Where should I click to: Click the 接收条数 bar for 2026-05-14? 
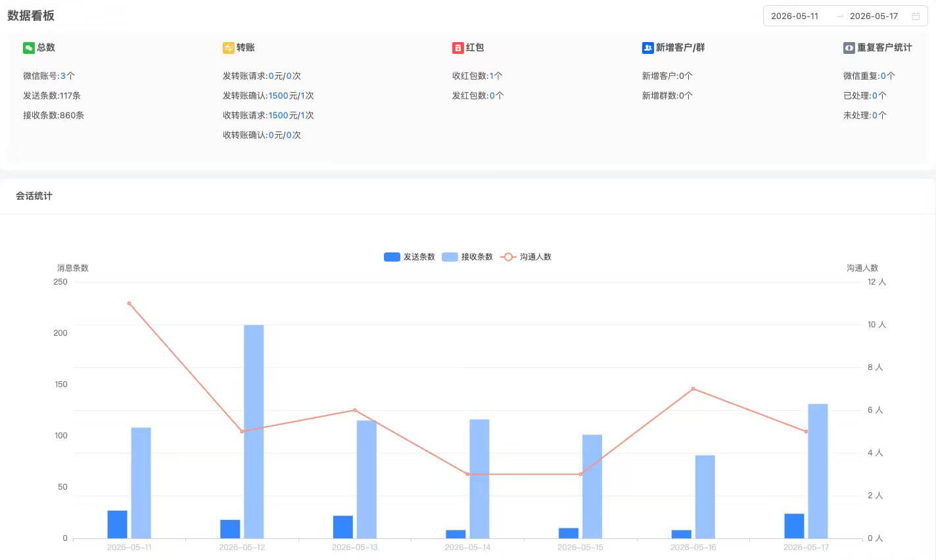pos(479,479)
